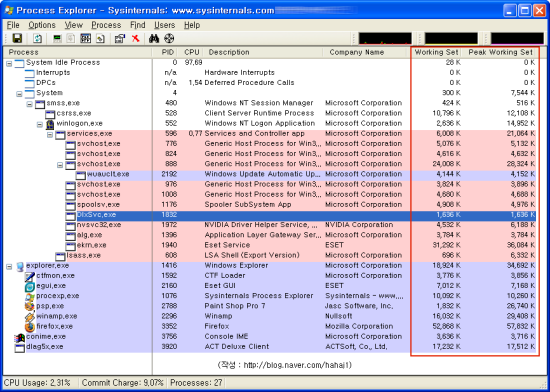Select the csrss.exe process

tap(74, 113)
